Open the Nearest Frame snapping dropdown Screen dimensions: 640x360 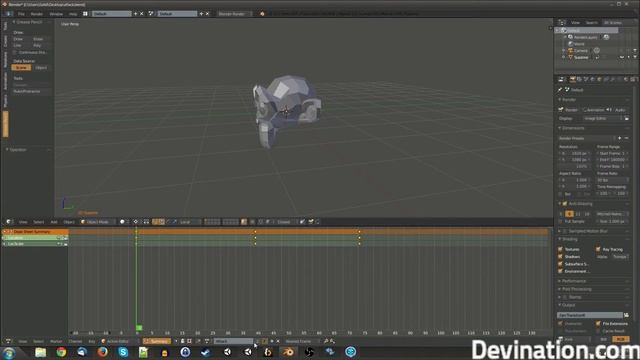click(302, 341)
